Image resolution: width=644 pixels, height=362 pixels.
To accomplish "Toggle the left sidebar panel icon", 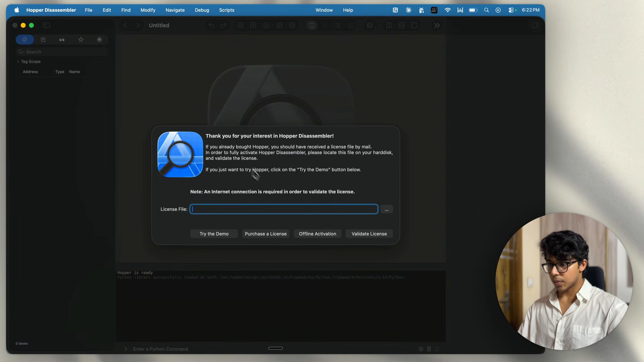I will tap(47, 25).
